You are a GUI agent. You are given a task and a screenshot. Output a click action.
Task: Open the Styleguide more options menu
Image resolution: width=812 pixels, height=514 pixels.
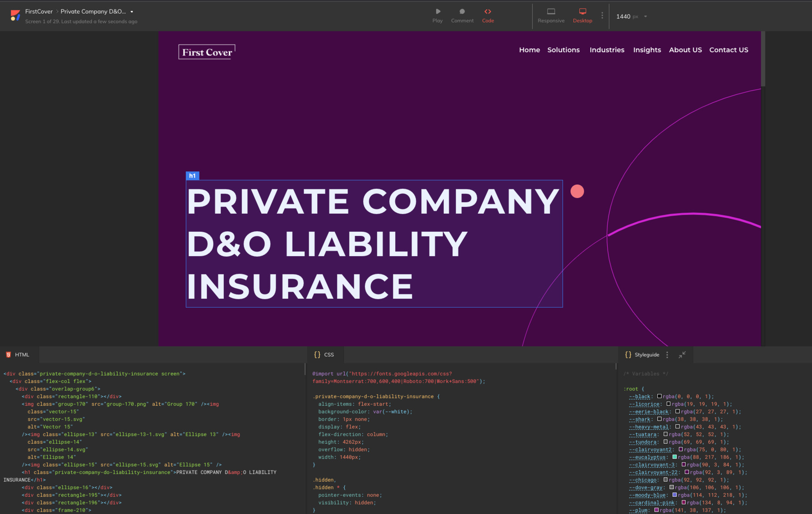click(x=667, y=355)
